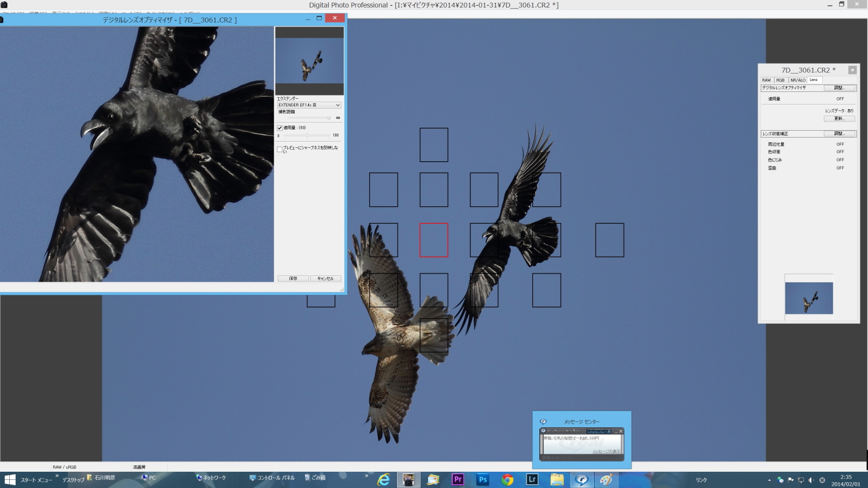Click the Windows Start logo
This screenshot has height=488, width=868.
(10, 480)
